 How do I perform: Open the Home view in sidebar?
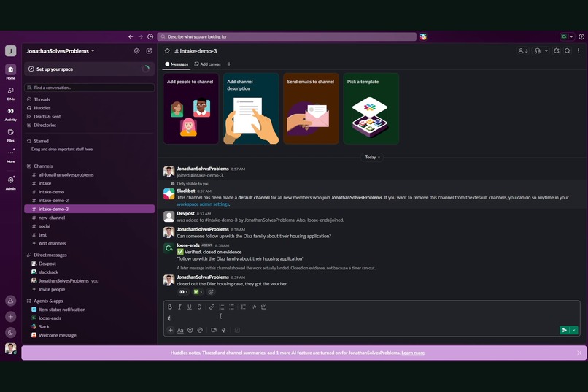[10, 72]
